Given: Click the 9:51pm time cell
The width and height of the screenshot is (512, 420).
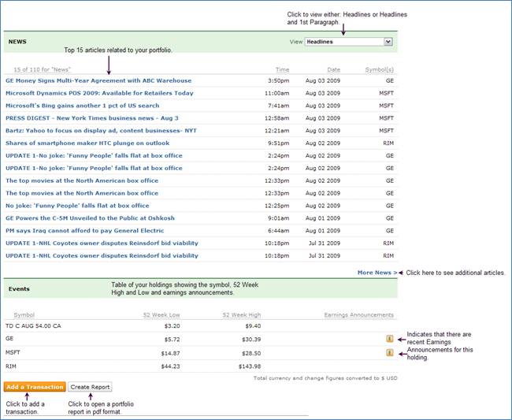Looking at the screenshot, I should point(279,143).
